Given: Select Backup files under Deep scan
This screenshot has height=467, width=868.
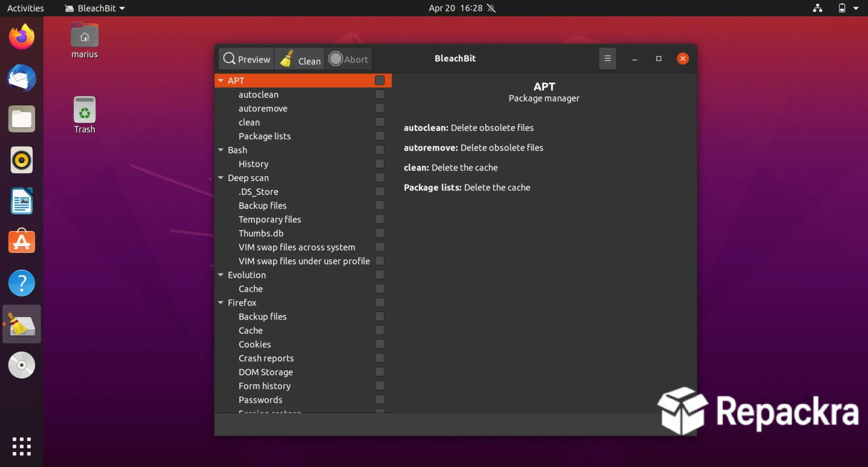Looking at the screenshot, I should 303,205.
